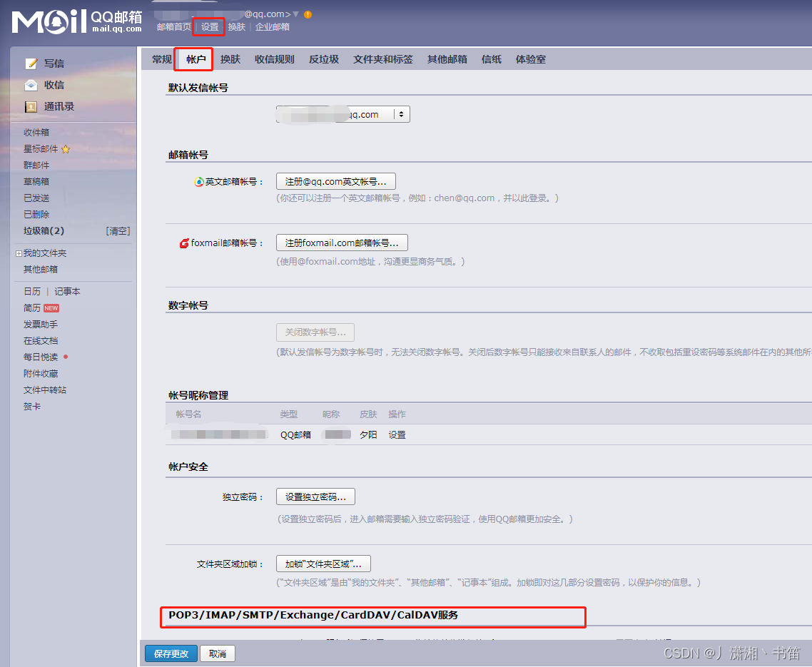Click the compose mail pencil icon

point(31,63)
